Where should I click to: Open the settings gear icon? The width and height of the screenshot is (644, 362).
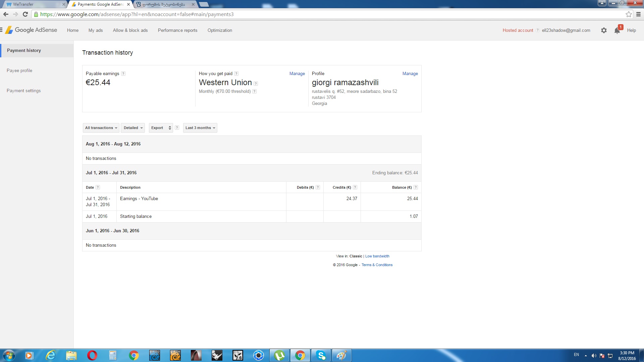(x=604, y=31)
